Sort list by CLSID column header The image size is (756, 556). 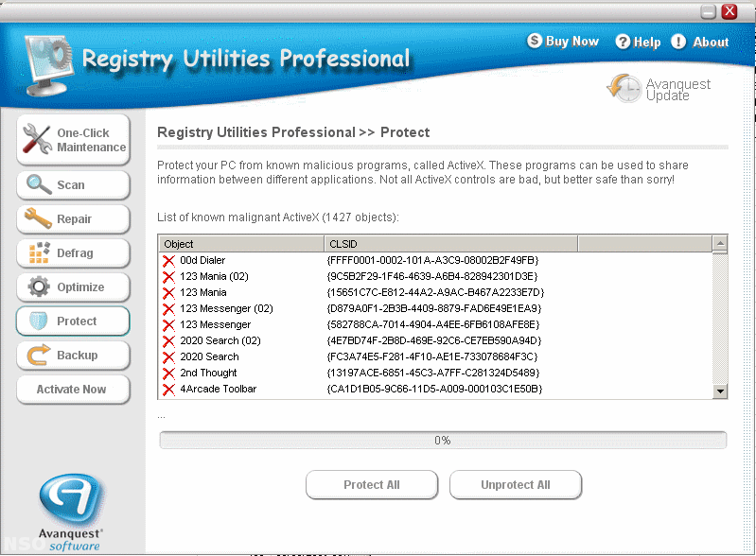tap(450, 244)
